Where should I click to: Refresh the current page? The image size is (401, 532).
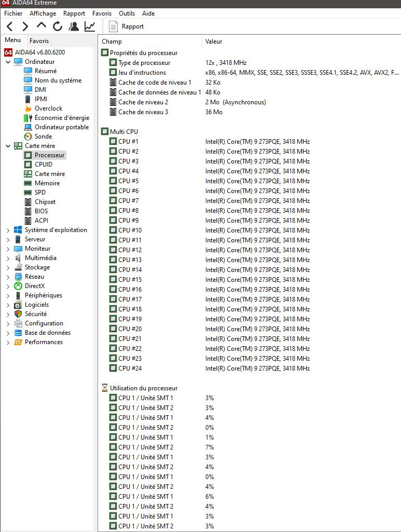pyautogui.click(x=57, y=26)
